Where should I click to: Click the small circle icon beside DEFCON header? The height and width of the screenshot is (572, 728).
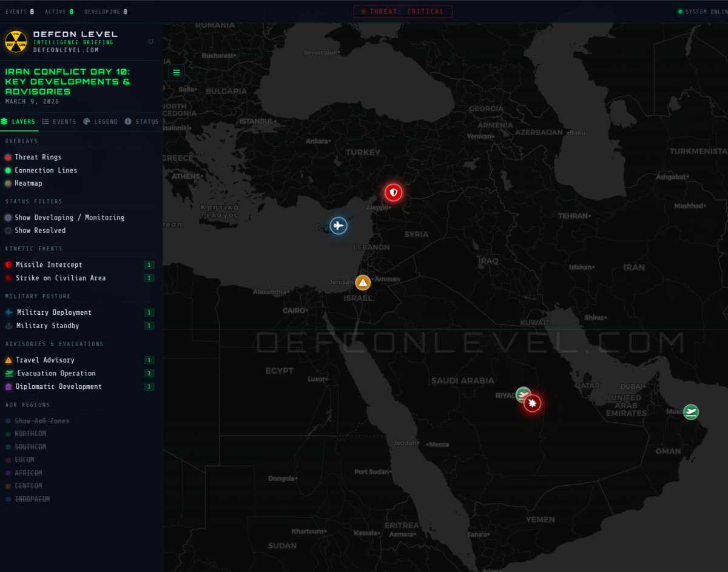(x=150, y=41)
